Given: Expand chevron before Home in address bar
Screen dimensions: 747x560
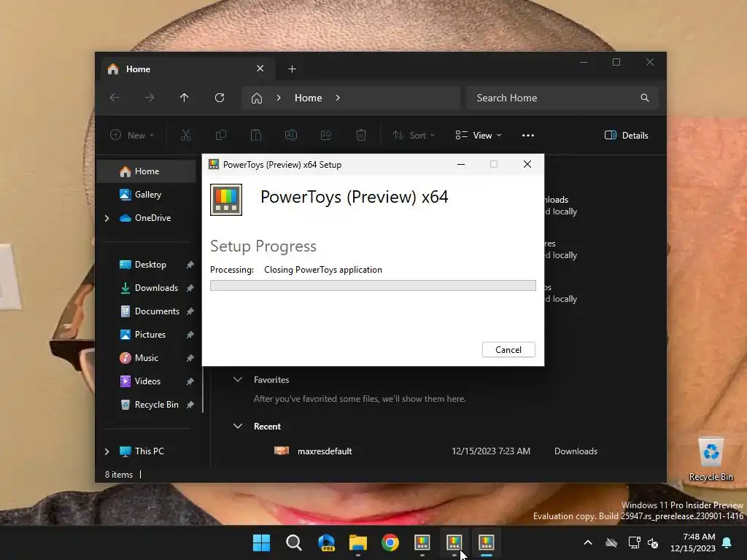Looking at the screenshot, I should tap(279, 98).
